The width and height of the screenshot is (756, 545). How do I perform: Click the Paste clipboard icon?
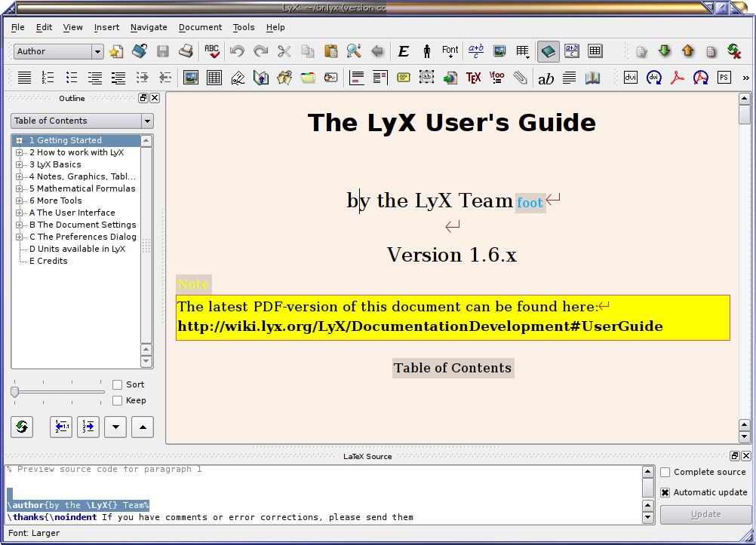[x=330, y=51]
